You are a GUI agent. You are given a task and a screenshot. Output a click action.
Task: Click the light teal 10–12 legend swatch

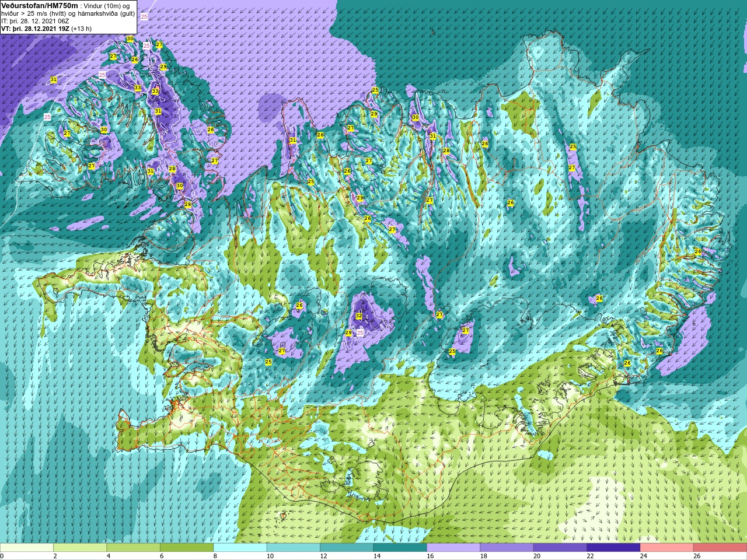click(294, 548)
